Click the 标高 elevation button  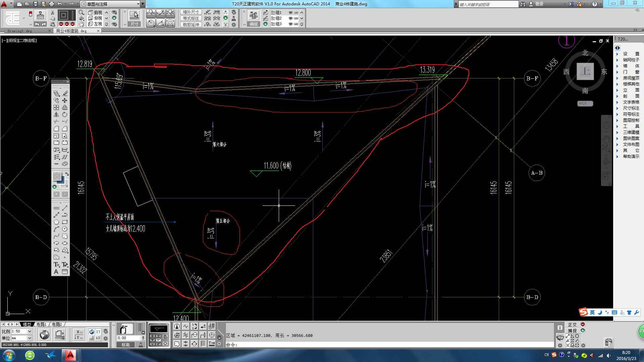(x=125, y=345)
